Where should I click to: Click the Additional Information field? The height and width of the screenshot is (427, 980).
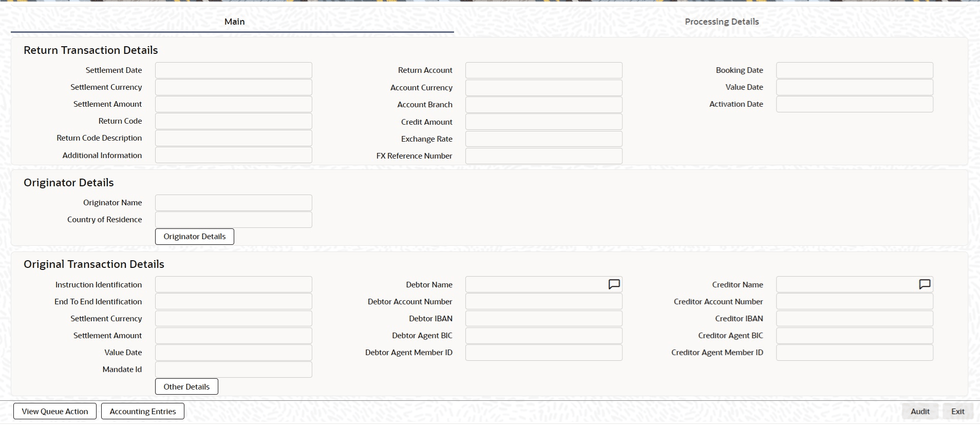234,156
